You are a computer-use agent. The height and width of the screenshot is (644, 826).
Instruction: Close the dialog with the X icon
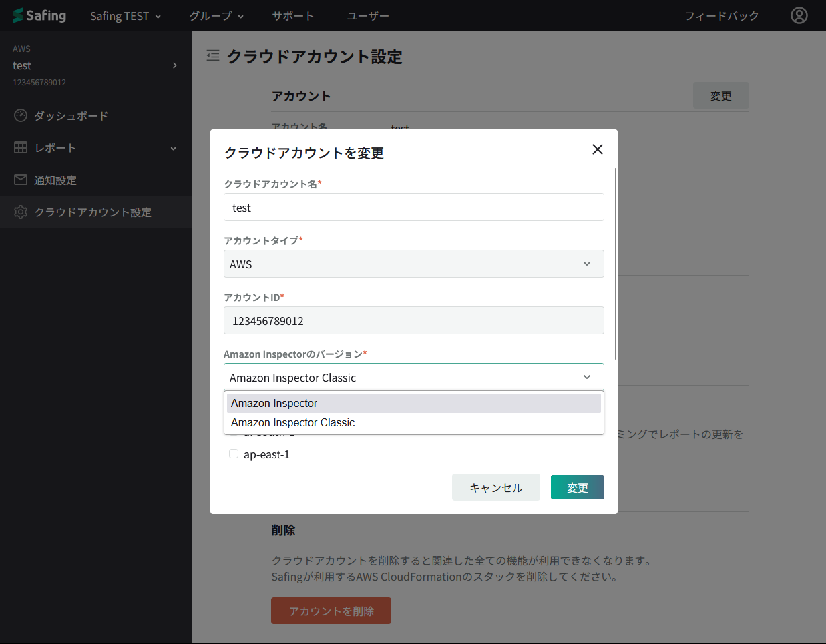pyautogui.click(x=597, y=149)
